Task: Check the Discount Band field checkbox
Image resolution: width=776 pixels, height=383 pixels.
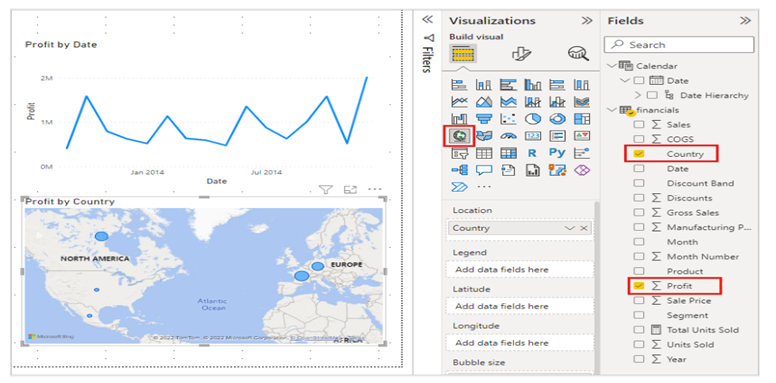Action: point(639,183)
